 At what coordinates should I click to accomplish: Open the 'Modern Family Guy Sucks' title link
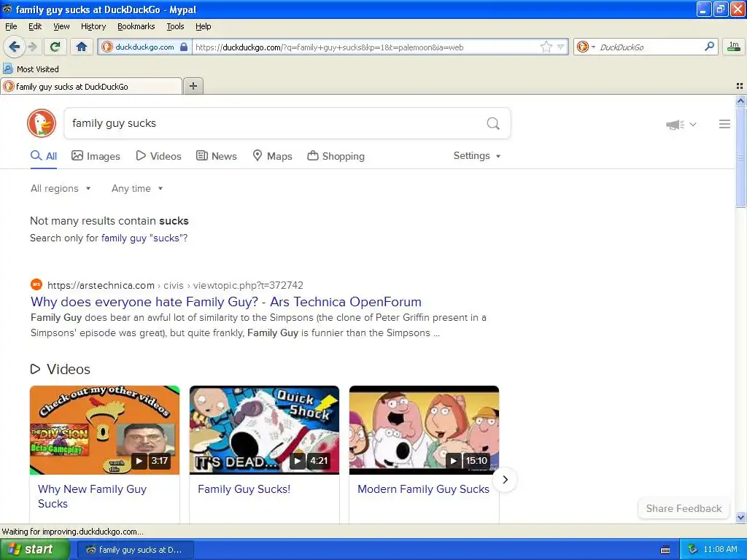424,489
